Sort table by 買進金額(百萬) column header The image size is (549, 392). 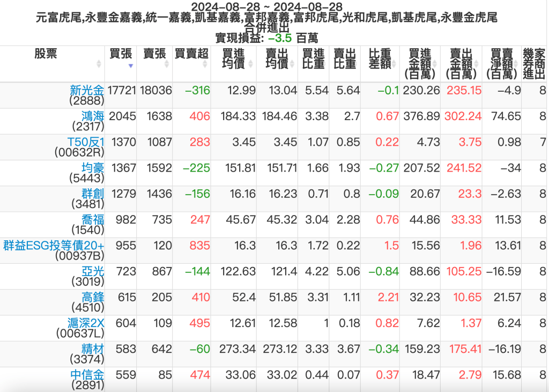[x=420, y=63]
